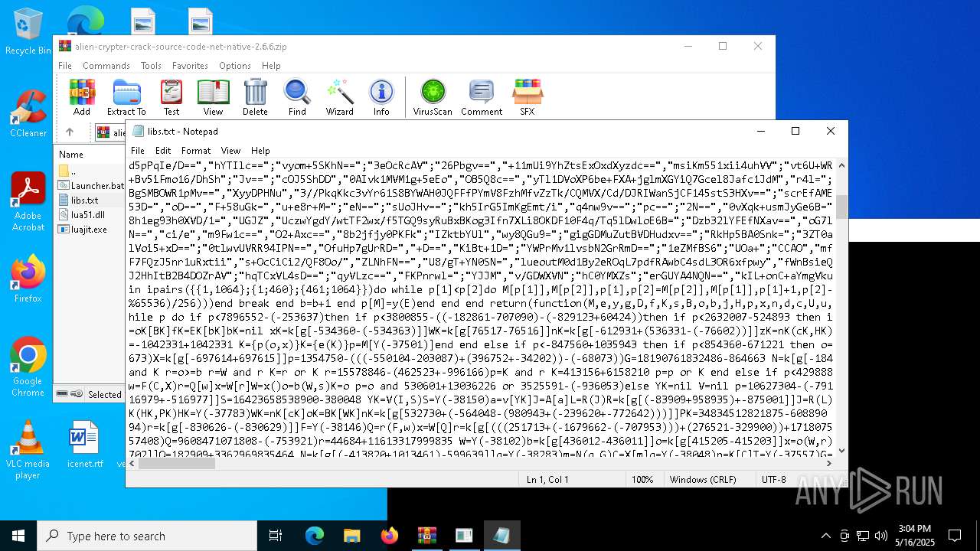The height and width of the screenshot is (551, 980).
Task: Open the CCleaner desktop shortcut
Action: [28, 113]
